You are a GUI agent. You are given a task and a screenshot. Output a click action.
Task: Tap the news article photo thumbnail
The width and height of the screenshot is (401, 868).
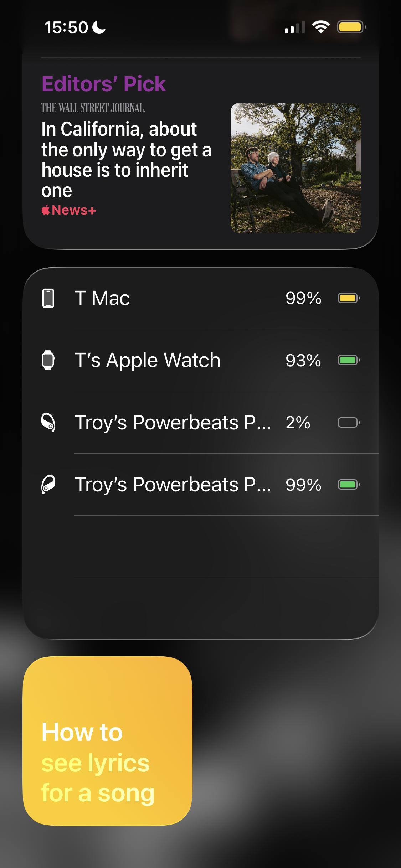coord(295,168)
